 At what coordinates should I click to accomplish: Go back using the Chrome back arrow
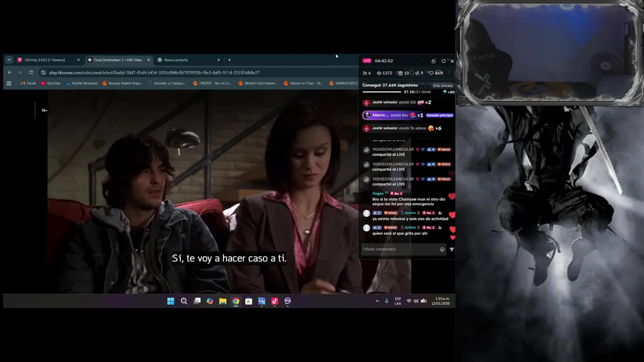[10, 72]
